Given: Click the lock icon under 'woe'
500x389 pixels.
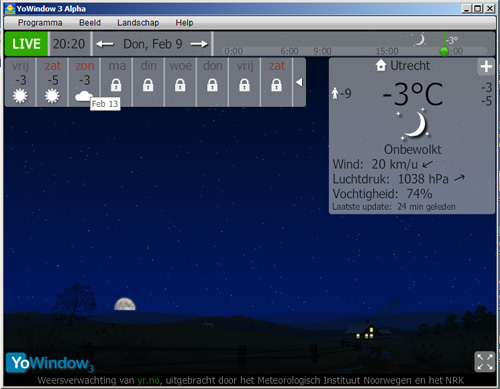Looking at the screenshot, I should pos(180,85).
